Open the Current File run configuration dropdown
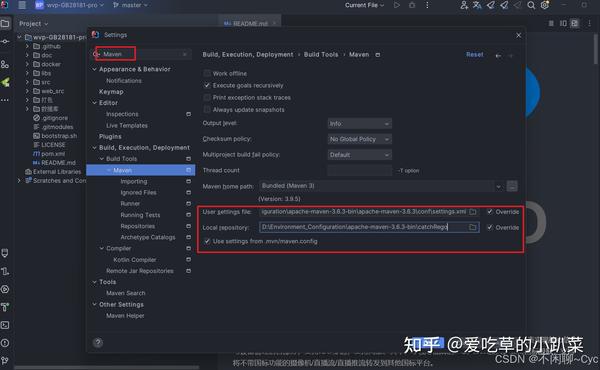Viewport: 600px width, 370px height. point(364,5)
